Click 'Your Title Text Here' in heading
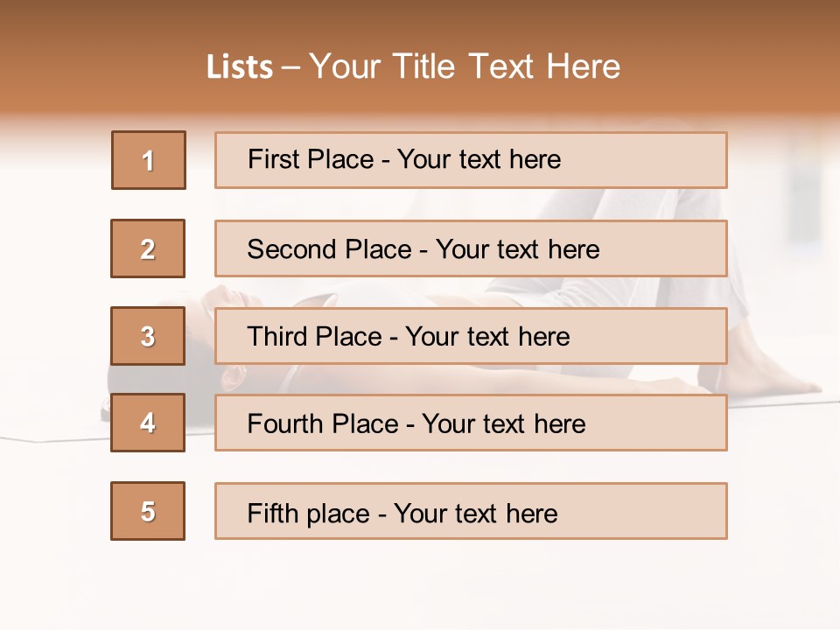Image resolution: width=840 pixels, height=630 pixels. (x=465, y=66)
